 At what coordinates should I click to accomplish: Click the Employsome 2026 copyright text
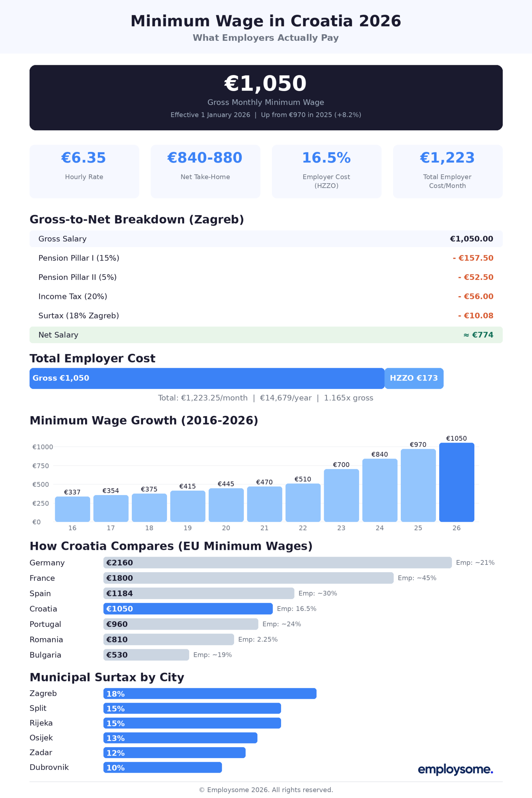(266, 790)
